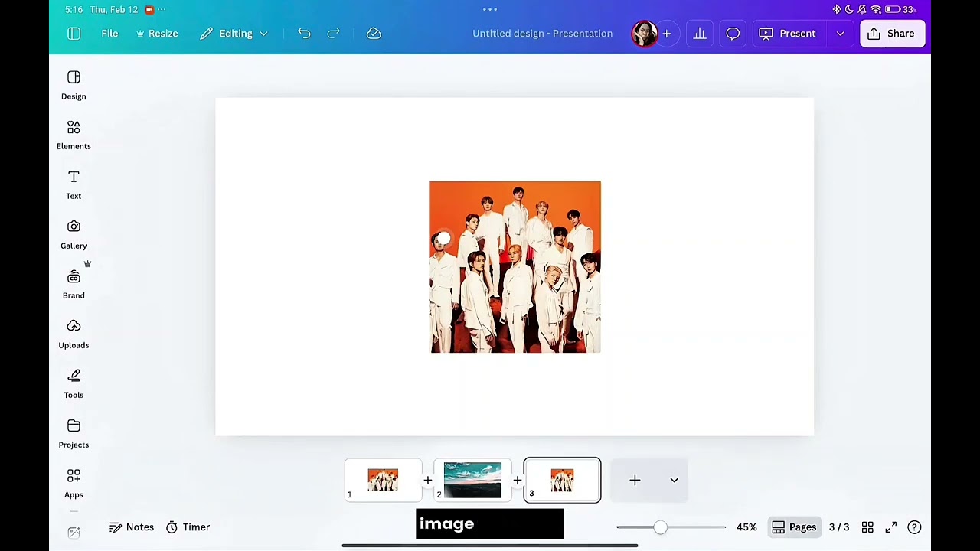Select the Untitled design title field
Viewport: 980px width, 551px height.
tap(542, 34)
